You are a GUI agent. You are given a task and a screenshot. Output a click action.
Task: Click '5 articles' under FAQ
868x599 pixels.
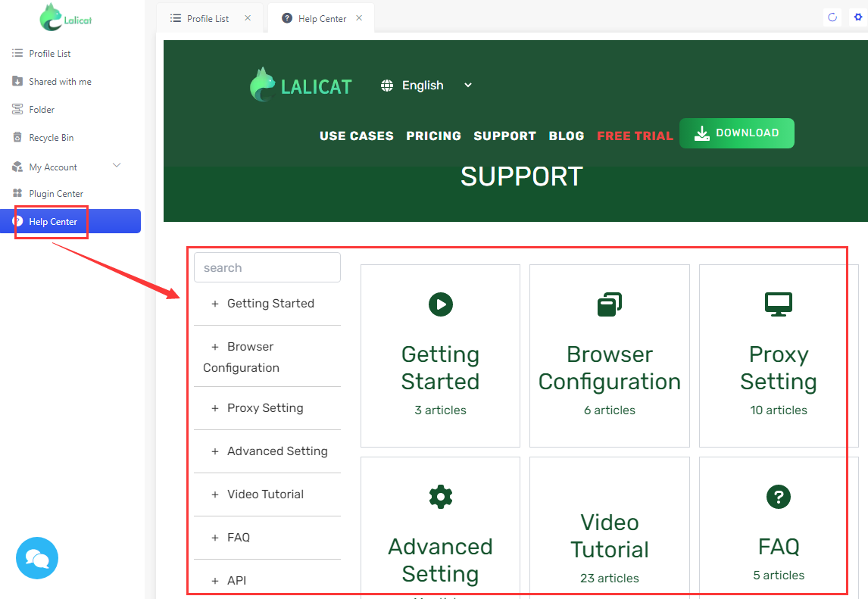click(779, 576)
